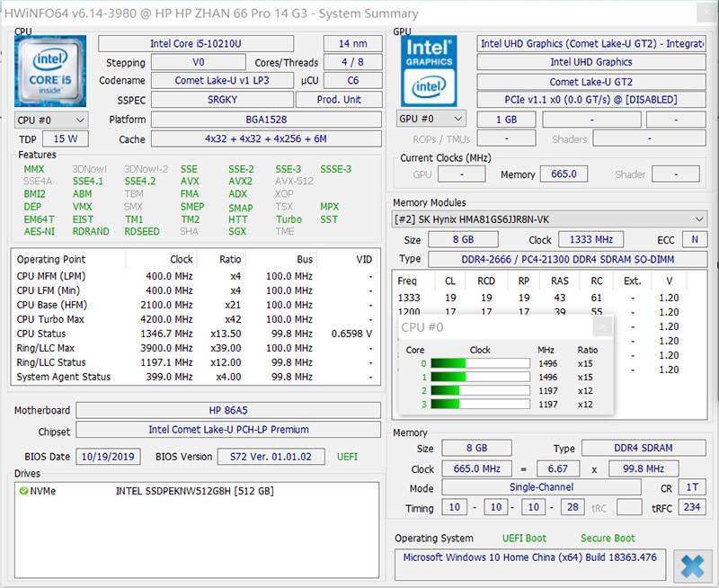Open the CPU #0 selector dropdown
Image resolution: width=719 pixels, height=588 pixels.
(51, 120)
